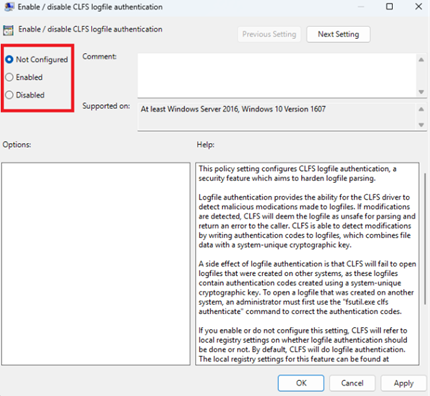Minimize the dialog window
The image size is (430, 396).
point(361,6)
